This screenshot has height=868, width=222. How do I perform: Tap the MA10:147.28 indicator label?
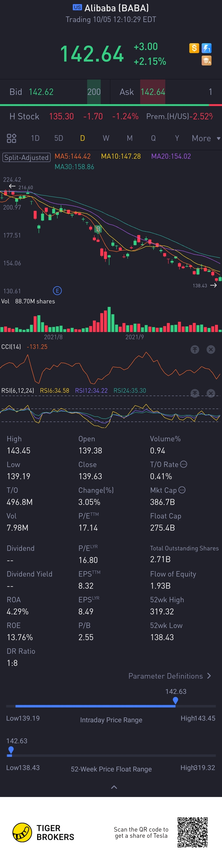pyautogui.click(x=121, y=156)
